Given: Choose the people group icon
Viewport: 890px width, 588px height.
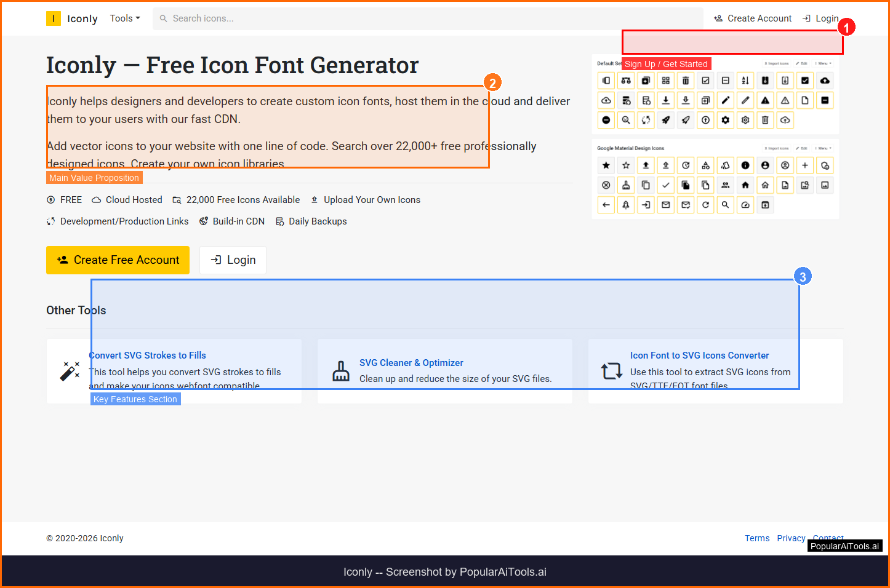Looking at the screenshot, I should (x=726, y=185).
